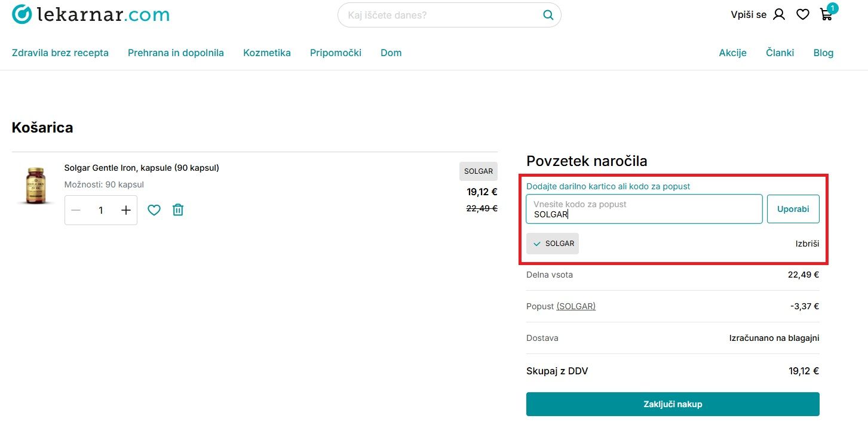Open the user account icon
This screenshot has width=868, height=437.
(779, 15)
